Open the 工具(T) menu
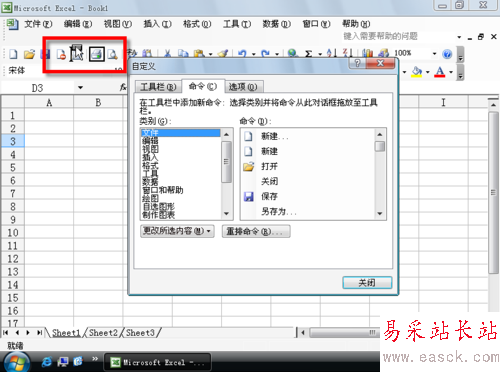This screenshot has width=500, height=372. [237, 24]
